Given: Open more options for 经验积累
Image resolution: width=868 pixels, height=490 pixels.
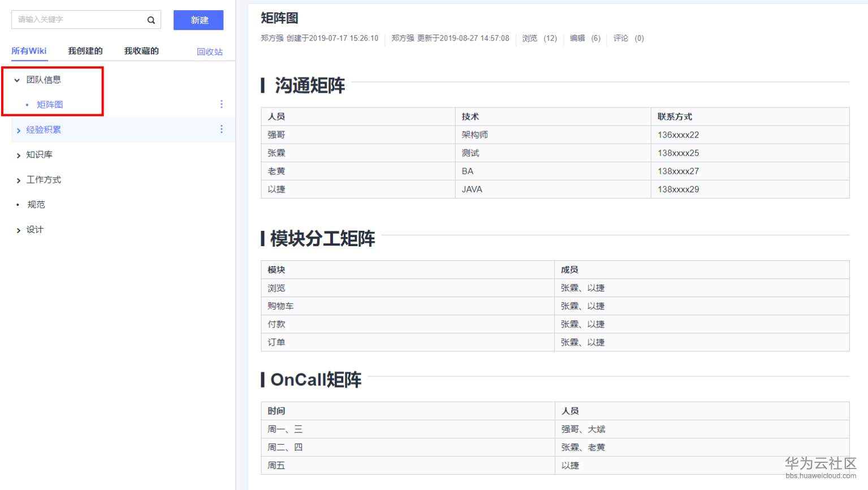Looking at the screenshot, I should coord(222,129).
